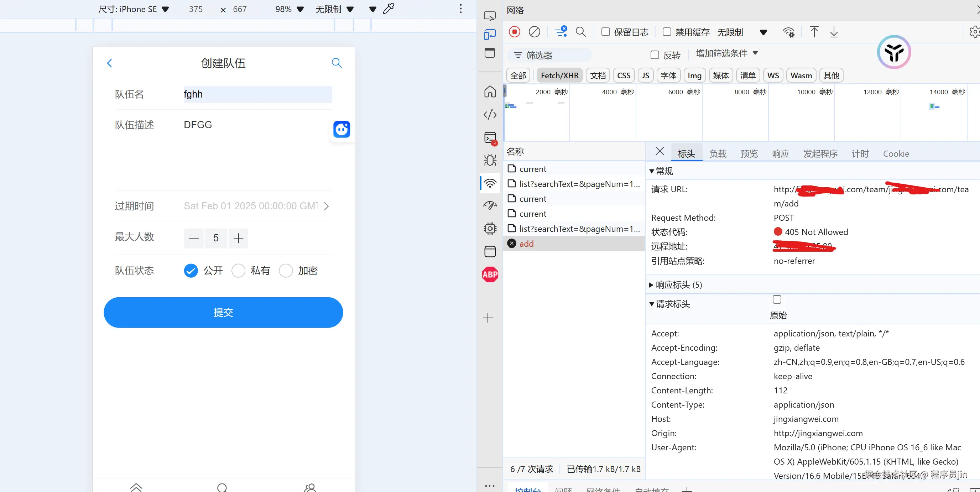Open the ABP extension sidebar icon
980x492 pixels.
click(x=490, y=274)
